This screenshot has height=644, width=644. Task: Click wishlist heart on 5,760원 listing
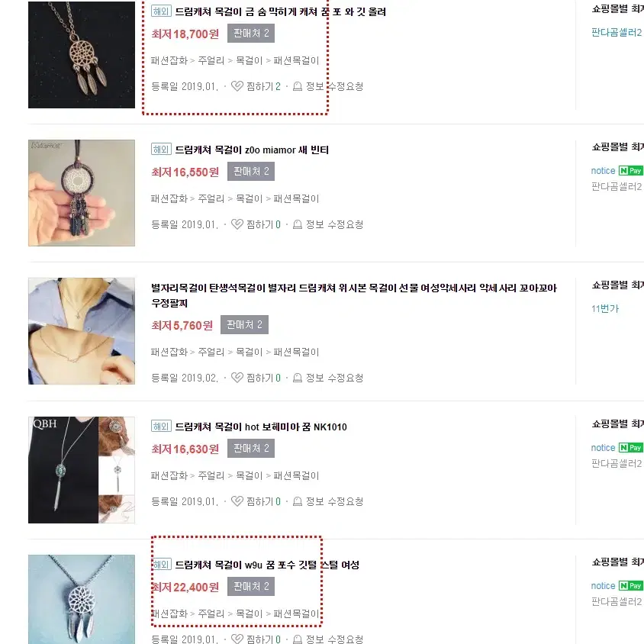(x=237, y=378)
